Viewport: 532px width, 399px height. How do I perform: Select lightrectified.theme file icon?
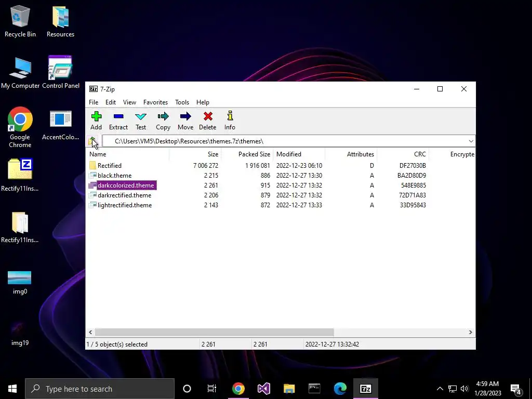[x=92, y=205]
